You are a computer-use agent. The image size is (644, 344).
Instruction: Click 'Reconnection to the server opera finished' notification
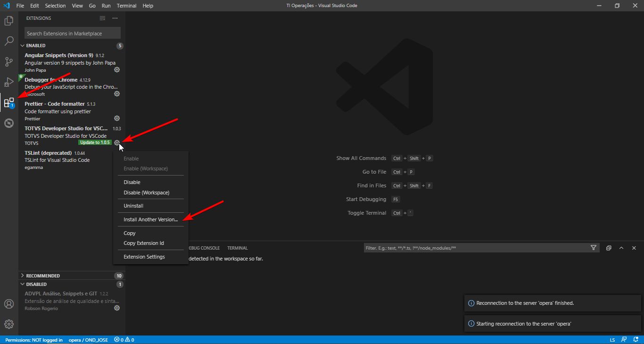553,303
